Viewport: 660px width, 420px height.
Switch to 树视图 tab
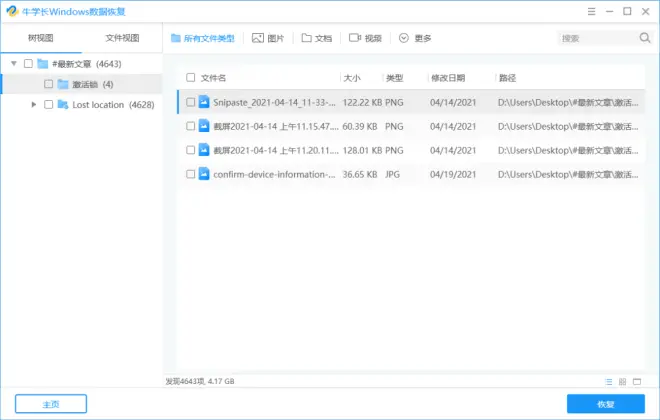click(x=40, y=38)
